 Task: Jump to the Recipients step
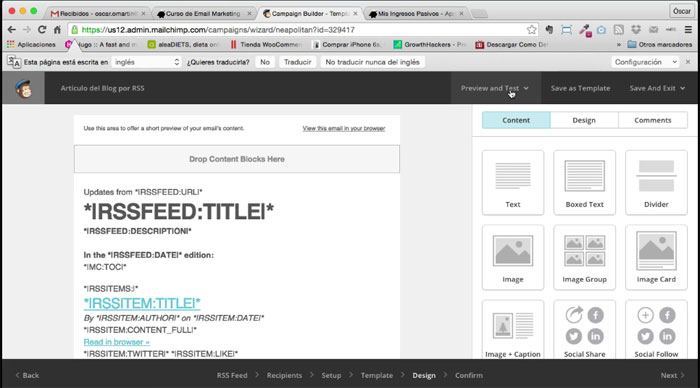point(284,375)
